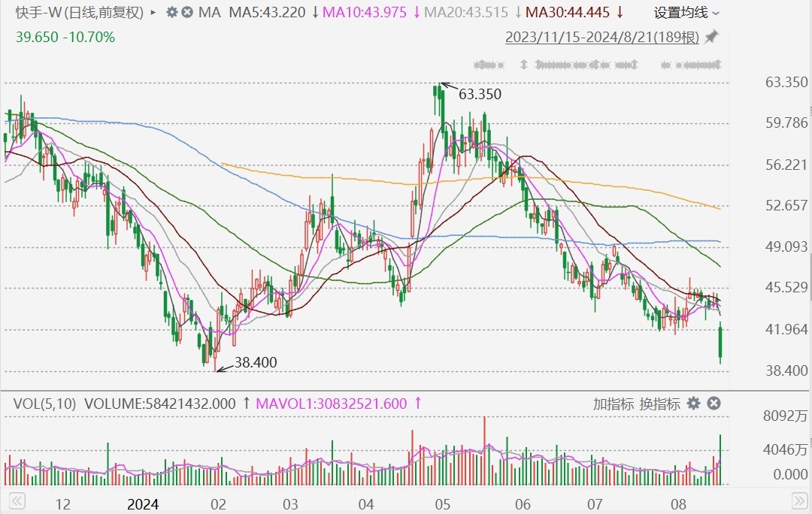Click 换指标 to change indicator
This screenshot has height=514, width=812.
pos(659,404)
